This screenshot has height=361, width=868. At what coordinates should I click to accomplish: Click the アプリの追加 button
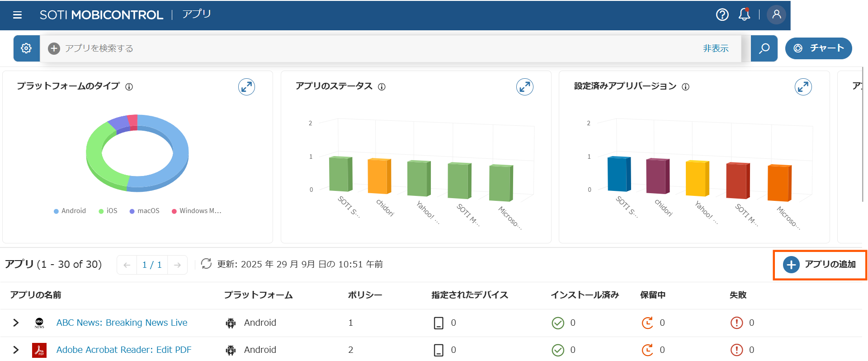click(x=820, y=265)
